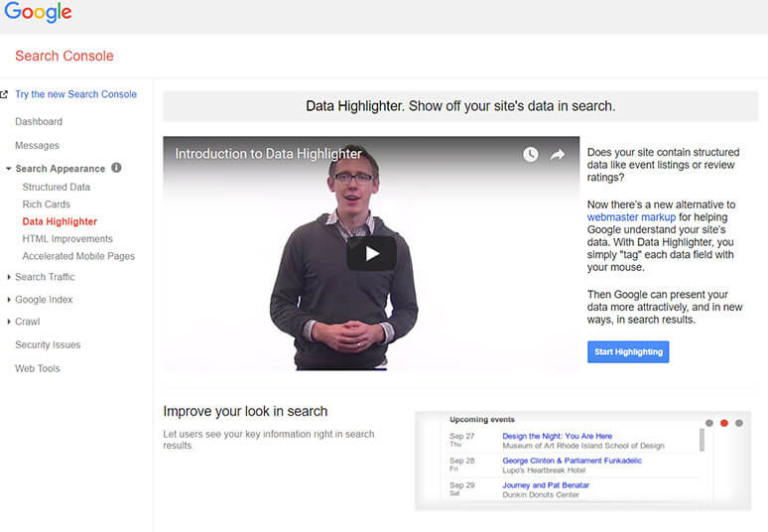Open Design the Night: You Are Here event
Image resolution: width=768 pixels, height=532 pixels.
pos(558,436)
